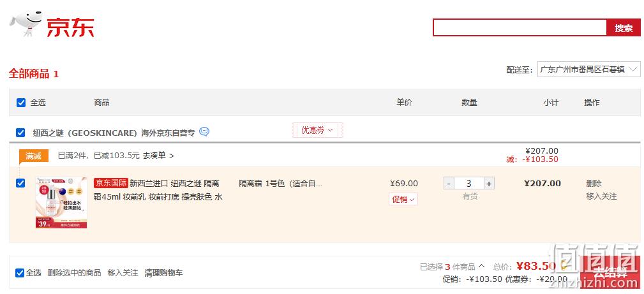Click the 搜索 search button
This screenshot has width=644, height=294.
click(x=624, y=28)
